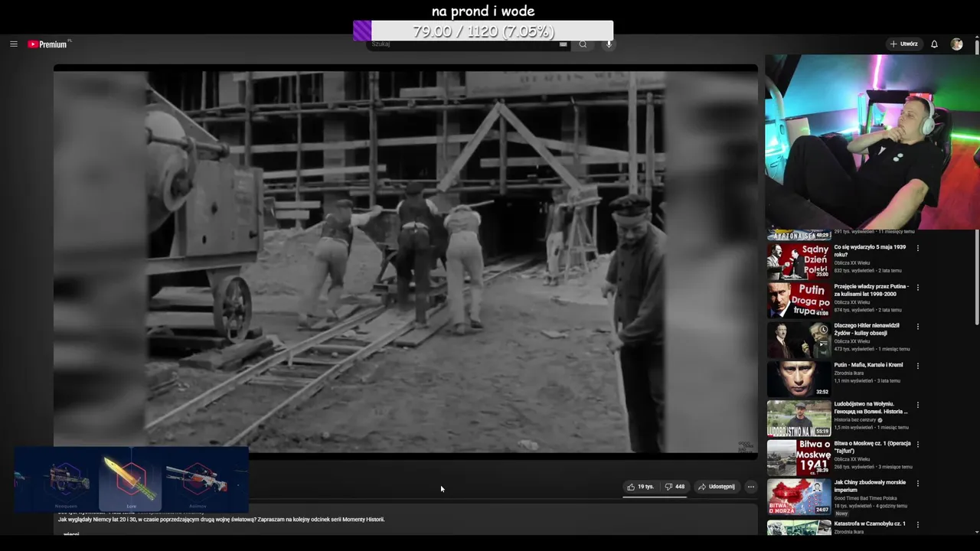Open options for 'Co się wydarzyło 5 maja 1939'

pos(917,248)
